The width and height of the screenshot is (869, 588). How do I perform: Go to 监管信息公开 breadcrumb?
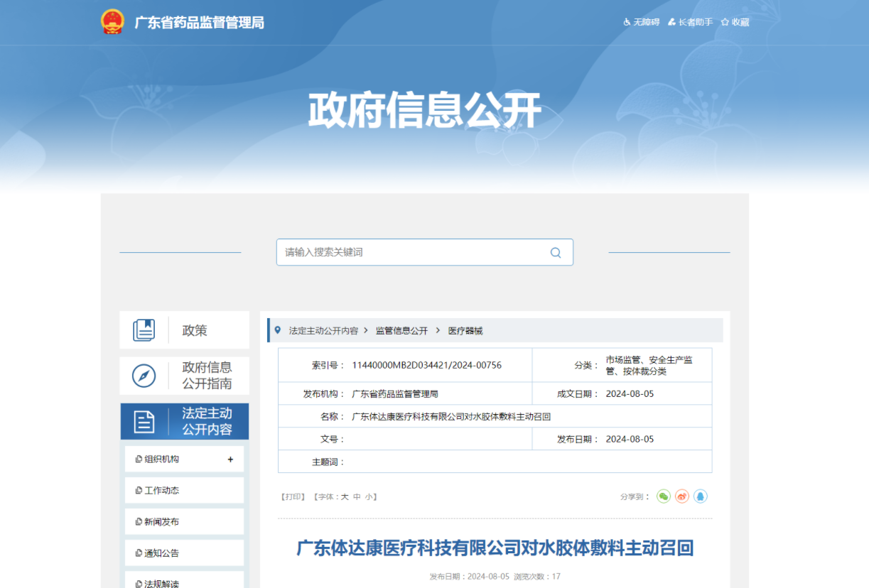click(402, 331)
